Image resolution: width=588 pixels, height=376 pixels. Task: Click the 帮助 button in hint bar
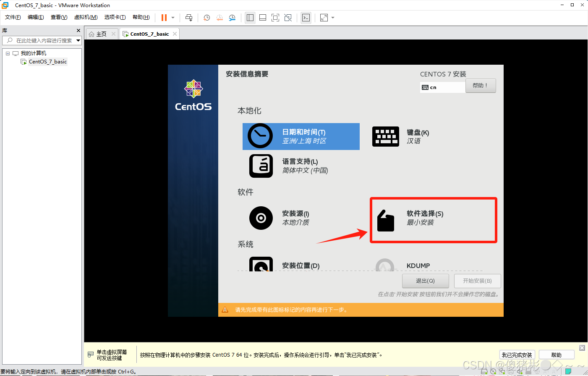[556, 355]
